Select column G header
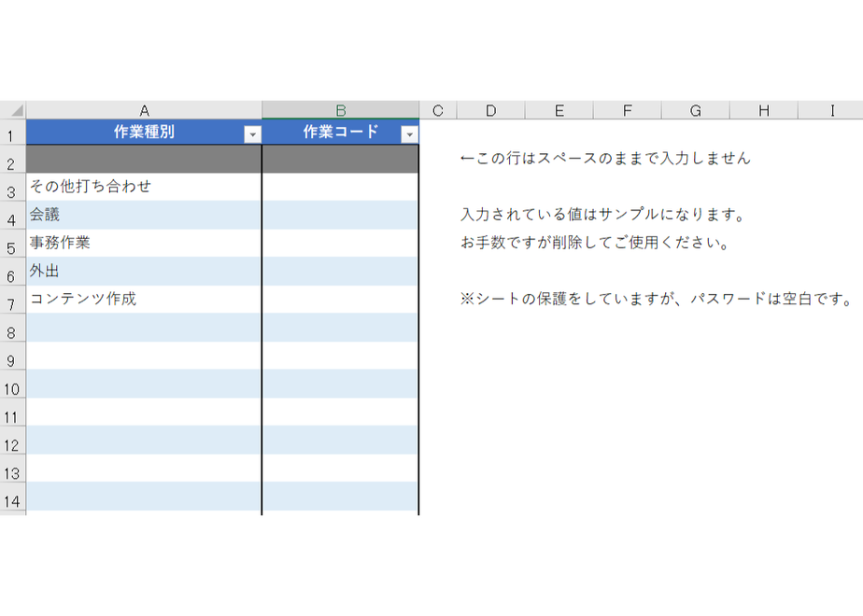The image size is (863, 616). click(x=696, y=110)
